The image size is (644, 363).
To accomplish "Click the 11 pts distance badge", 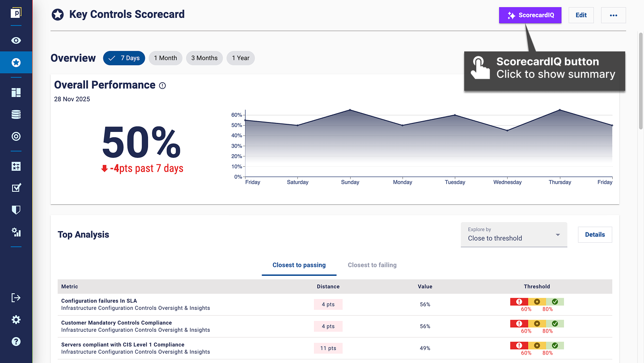I will 328,348.
